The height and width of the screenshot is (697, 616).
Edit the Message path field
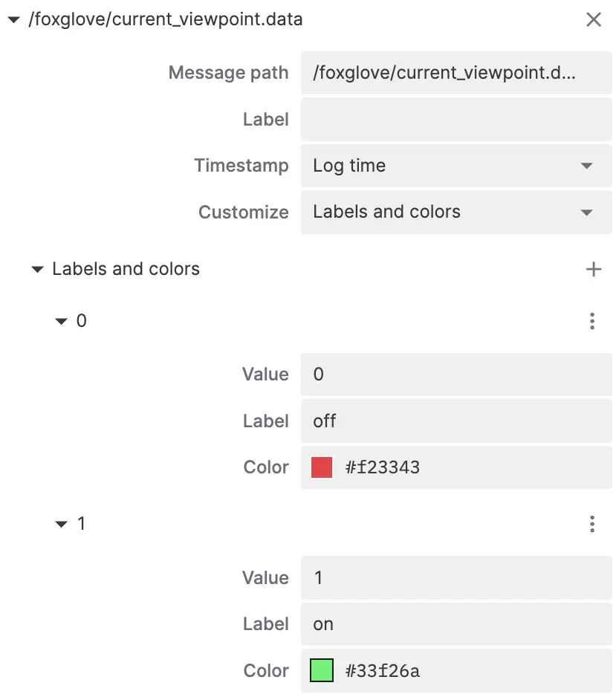coord(455,73)
